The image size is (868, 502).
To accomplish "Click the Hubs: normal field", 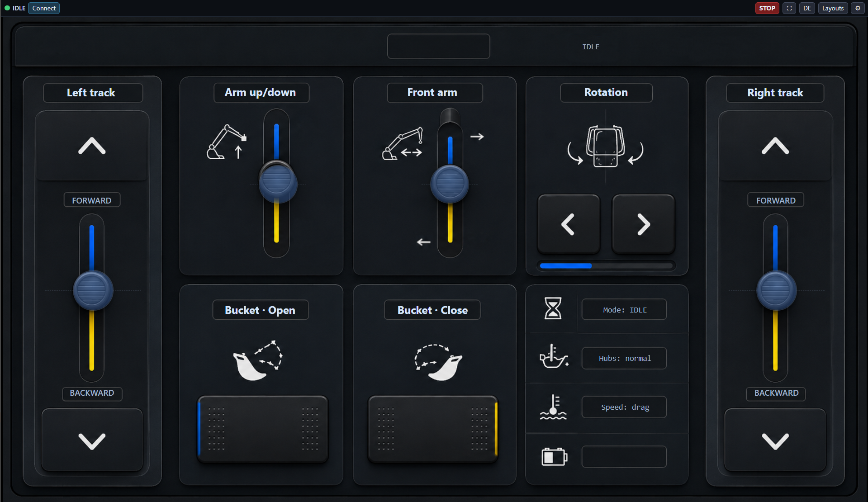I will [x=624, y=358].
